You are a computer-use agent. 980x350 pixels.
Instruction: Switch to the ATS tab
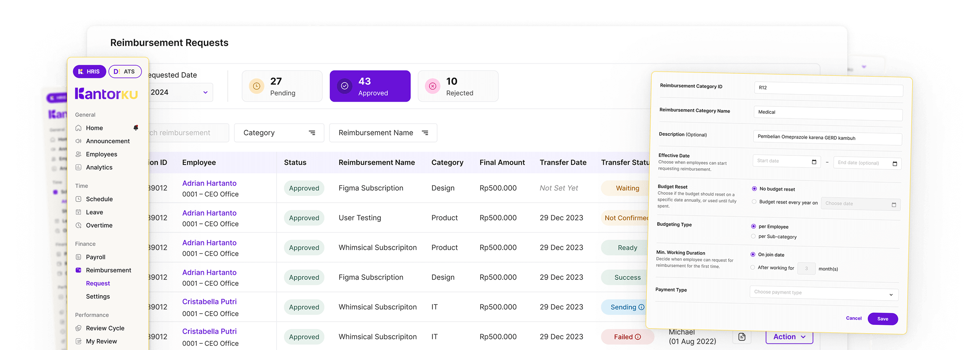(x=125, y=72)
